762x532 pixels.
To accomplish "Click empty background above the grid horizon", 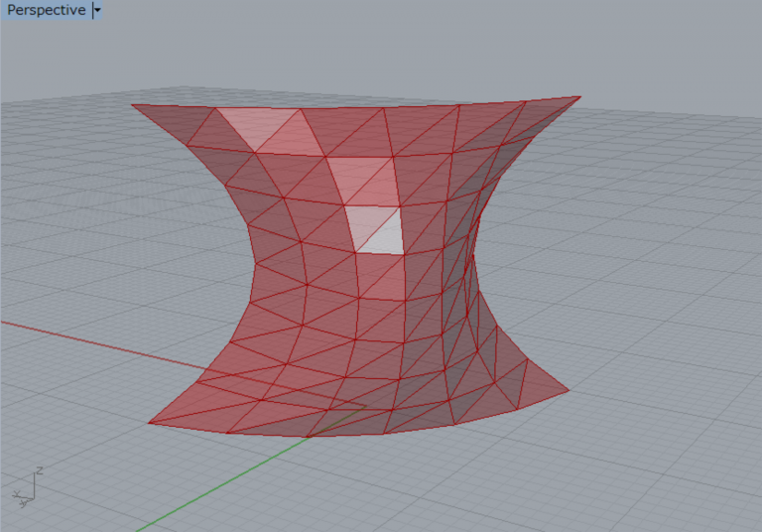I will pos(397,50).
